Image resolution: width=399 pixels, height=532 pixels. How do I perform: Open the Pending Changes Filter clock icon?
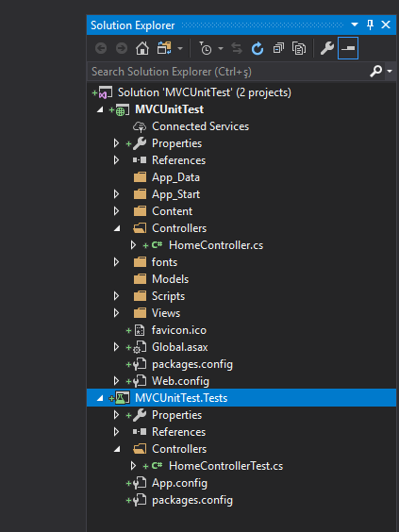(x=206, y=48)
